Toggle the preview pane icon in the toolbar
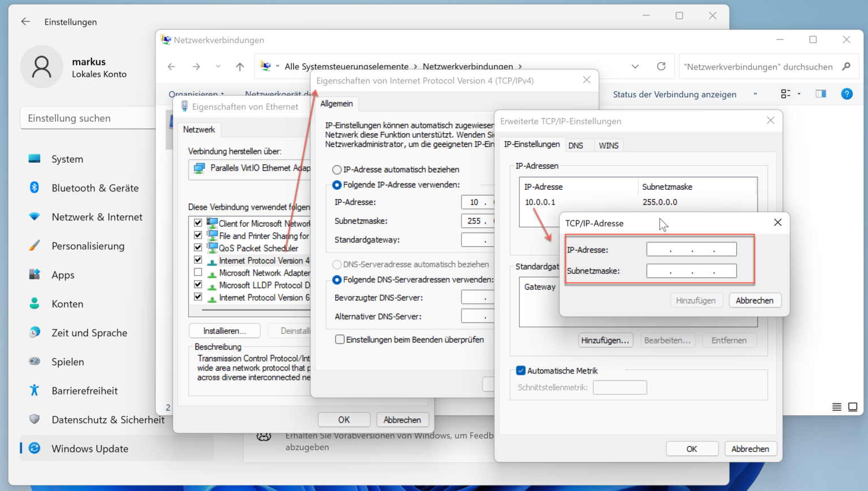Viewport: 868px width, 491px height. point(821,94)
